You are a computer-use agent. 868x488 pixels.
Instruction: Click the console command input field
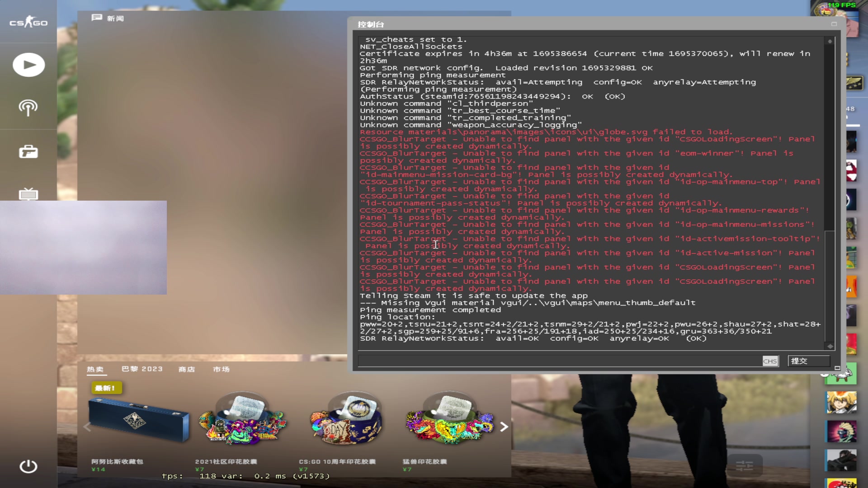tap(560, 361)
